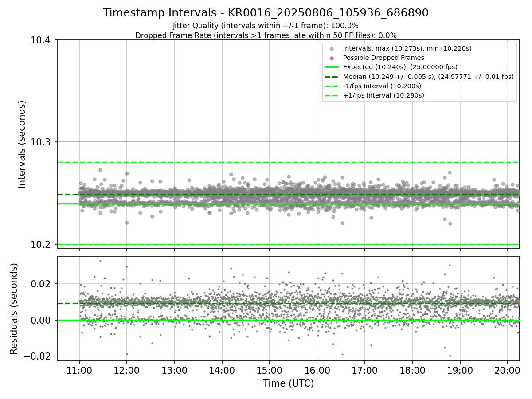Click the 12:00 time tick label
Viewport: 532px width, 399px height.
(x=127, y=370)
